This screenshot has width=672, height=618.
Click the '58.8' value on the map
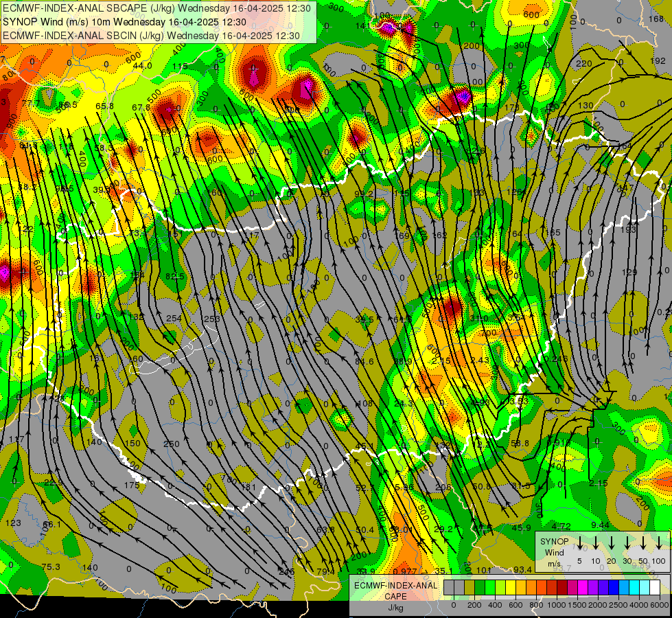click(520, 443)
